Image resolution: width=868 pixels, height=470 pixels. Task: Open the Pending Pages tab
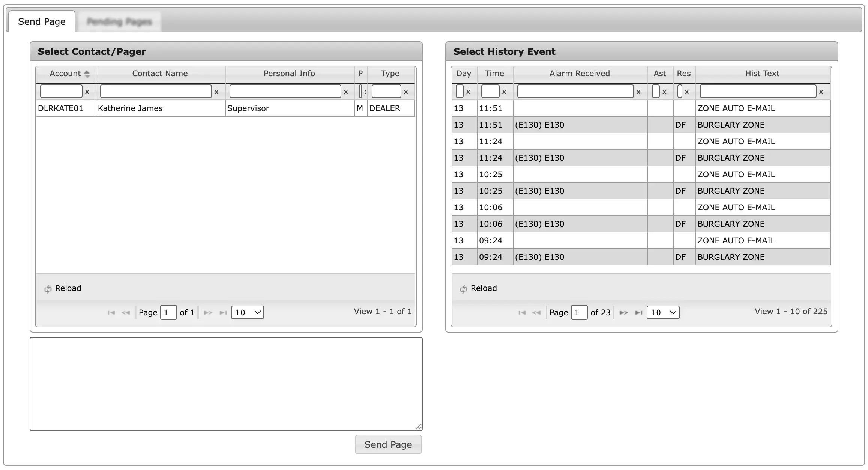click(x=119, y=22)
